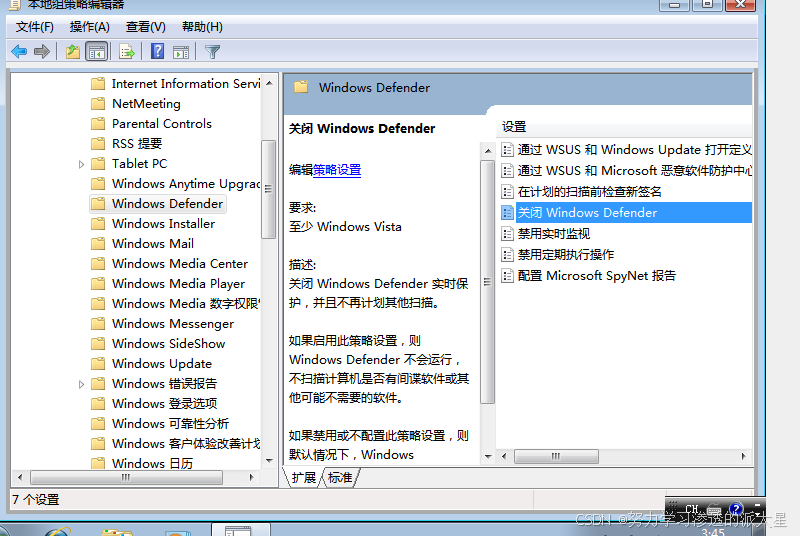Expand the Tablet PC tree node
The width and height of the screenshot is (800, 536).
(81, 164)
